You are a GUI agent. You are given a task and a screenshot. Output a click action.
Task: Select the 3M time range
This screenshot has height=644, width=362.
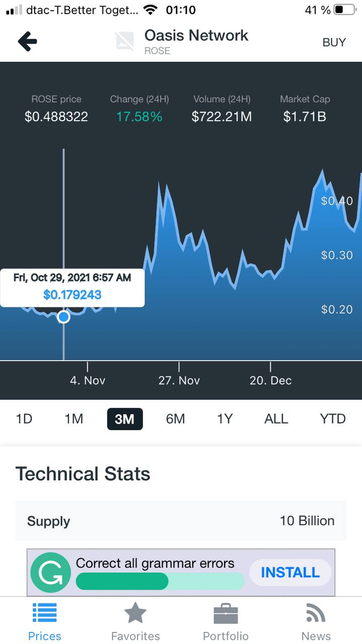pos(125,419)
